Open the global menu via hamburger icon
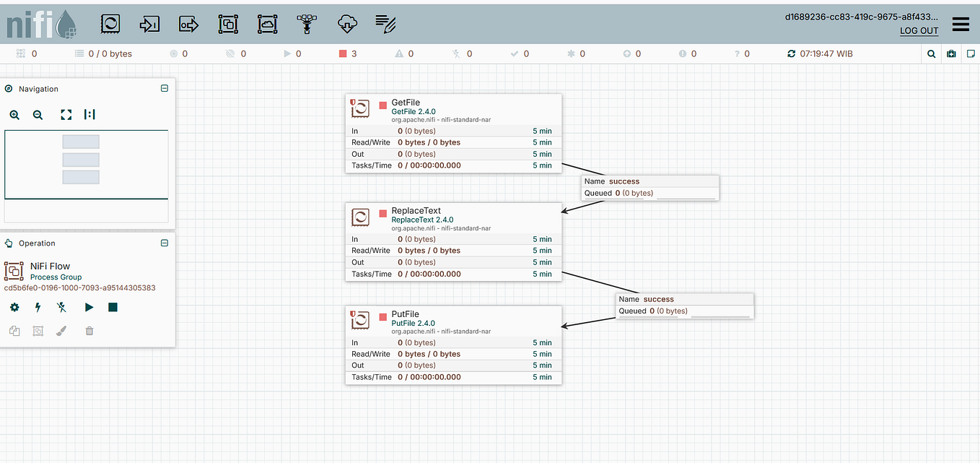 (961, 23)
